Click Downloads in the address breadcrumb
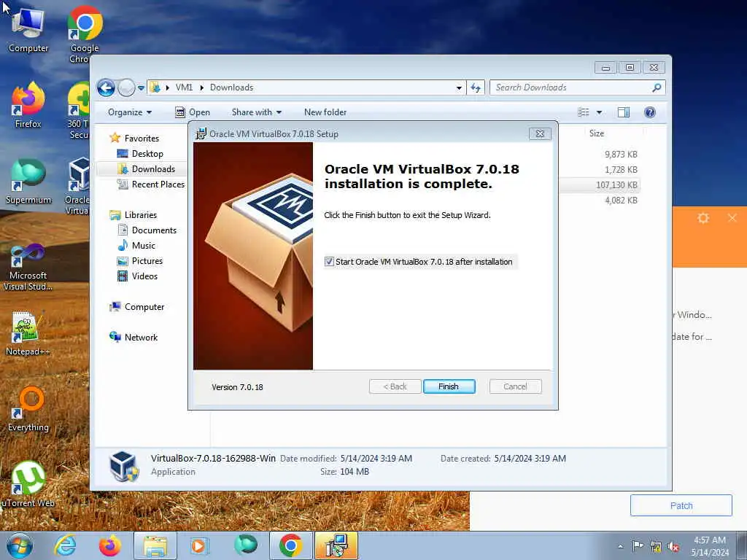This screenshot has height=560, width=747. tap(231, 87)
